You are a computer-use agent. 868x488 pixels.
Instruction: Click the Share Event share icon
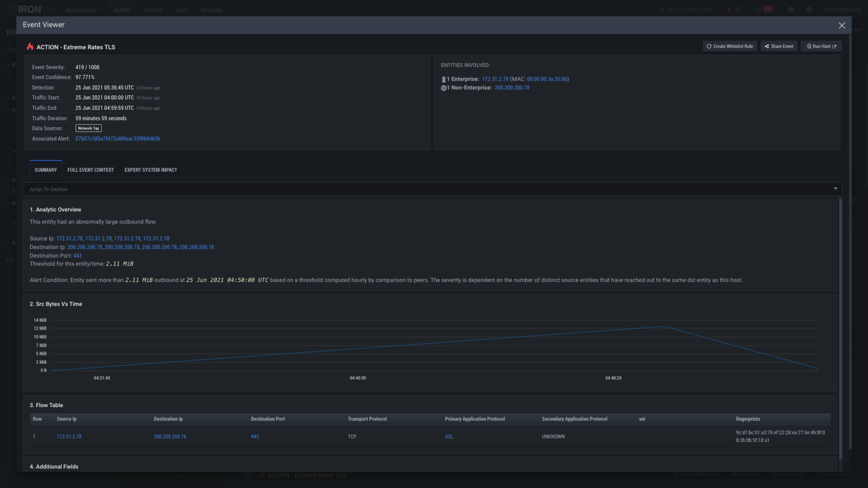point(766,46)
